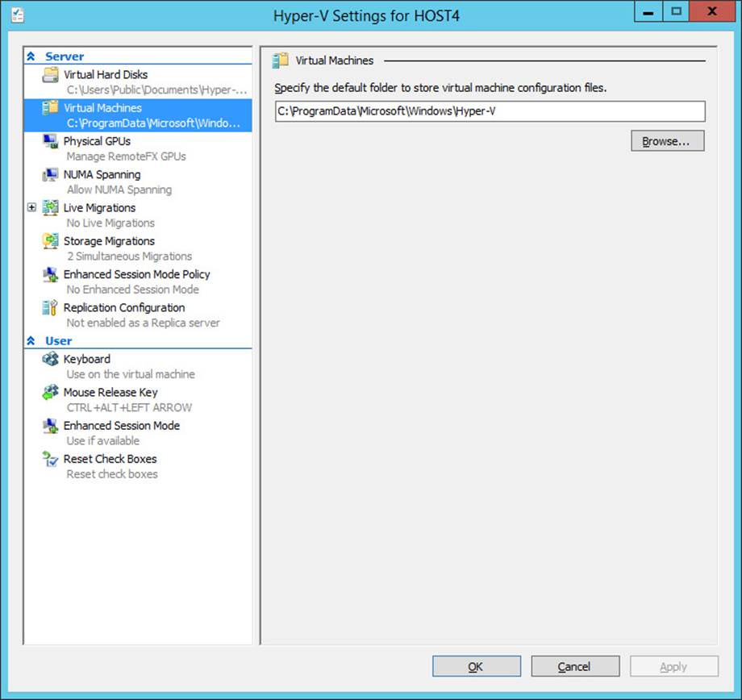Click the default folder path field
This screenshot has width=742, height=700.
point(490,111)
